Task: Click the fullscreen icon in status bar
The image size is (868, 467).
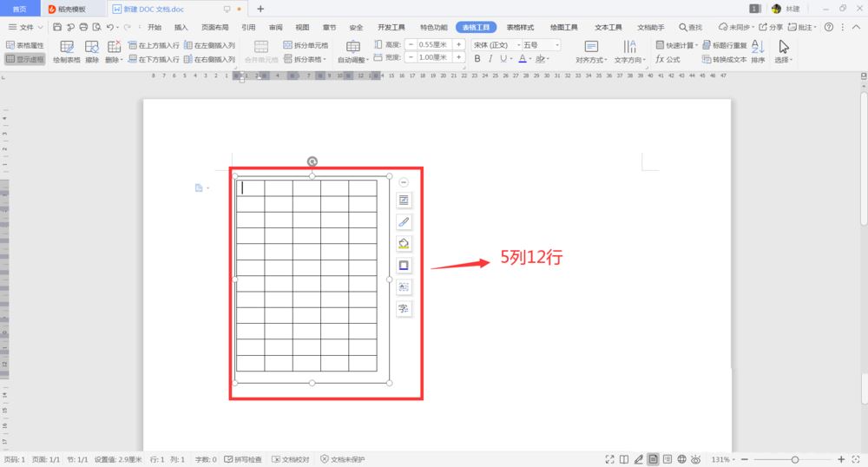Action: tap(609, 459)
